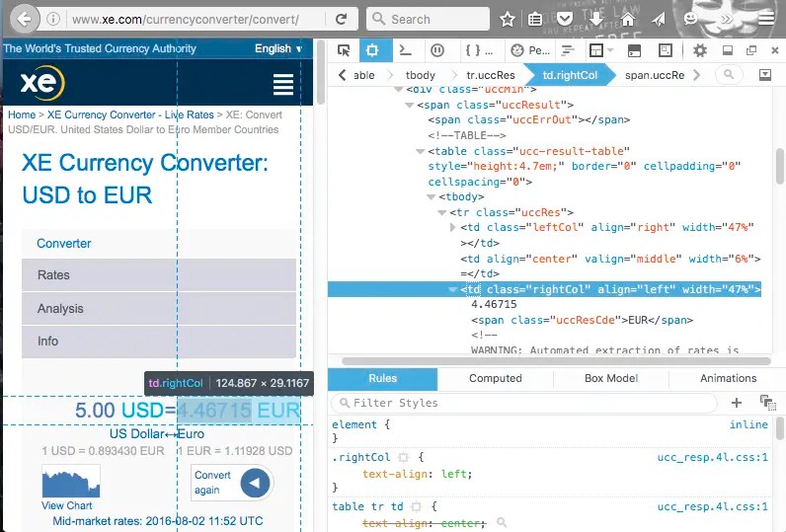
Task: Open the Debugger pause-icon panel
Action: [x=437, y=50]
